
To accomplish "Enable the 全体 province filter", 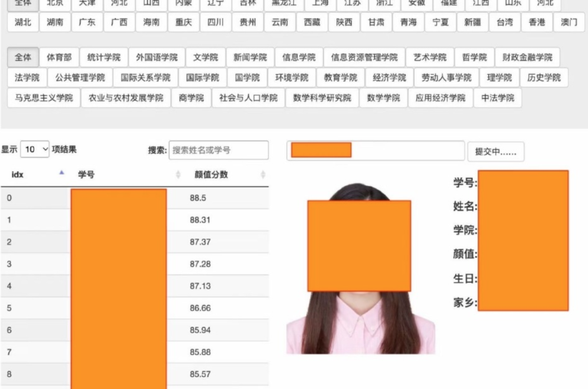I will 23,2.
